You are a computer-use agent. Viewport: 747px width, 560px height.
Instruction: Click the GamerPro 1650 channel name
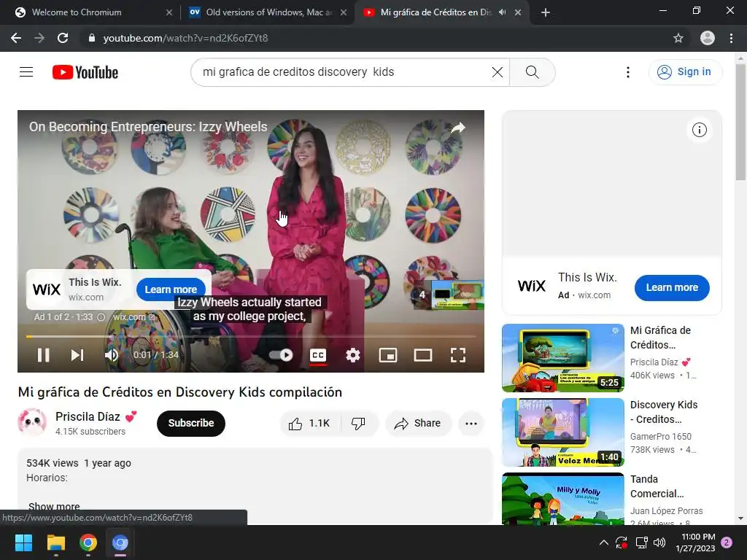pos(660,437)
